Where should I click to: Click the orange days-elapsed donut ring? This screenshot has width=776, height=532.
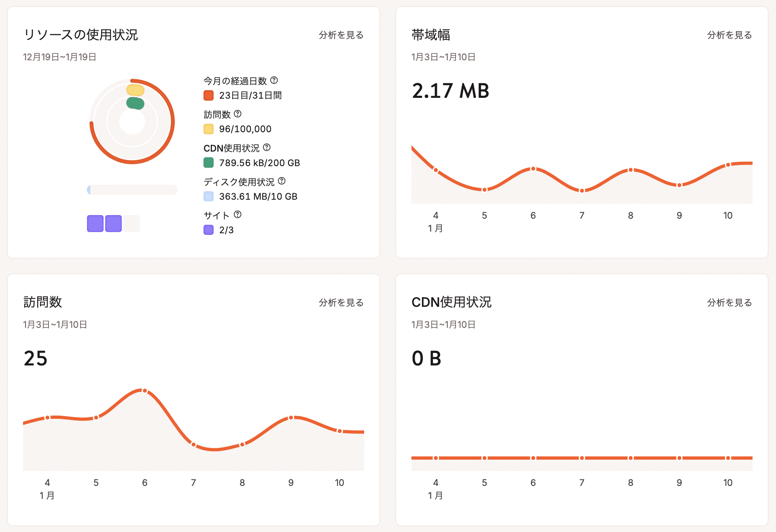pos(172,121)
